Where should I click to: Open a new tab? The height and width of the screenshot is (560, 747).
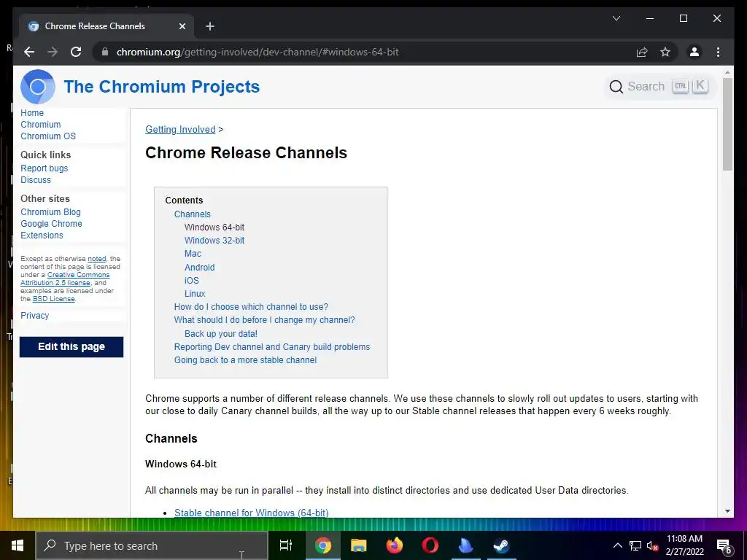pyautogui.click(x=210, y=26)
